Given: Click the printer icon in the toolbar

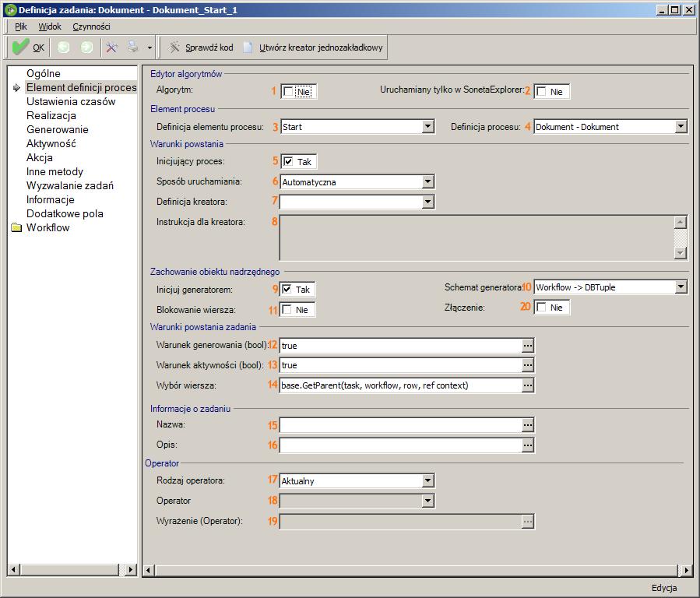Looking at the screenshot, I should pyautogui.click(x=133, y=47).
